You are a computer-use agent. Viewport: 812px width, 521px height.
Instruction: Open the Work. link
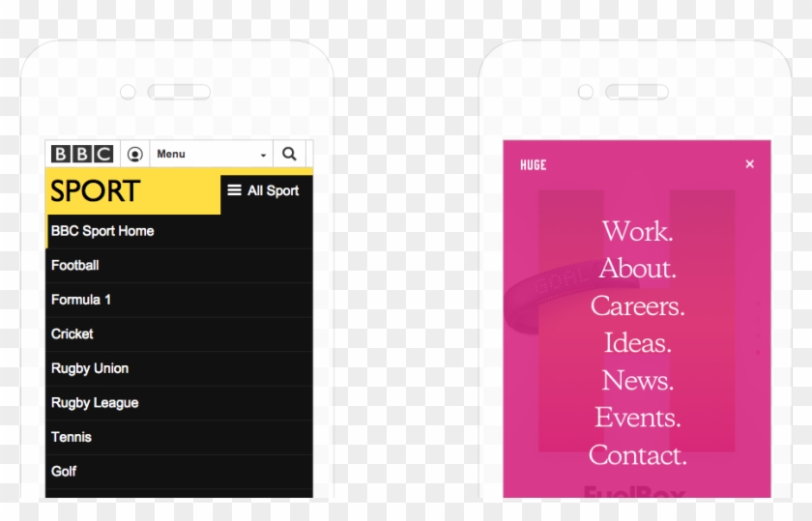(637, 232)
